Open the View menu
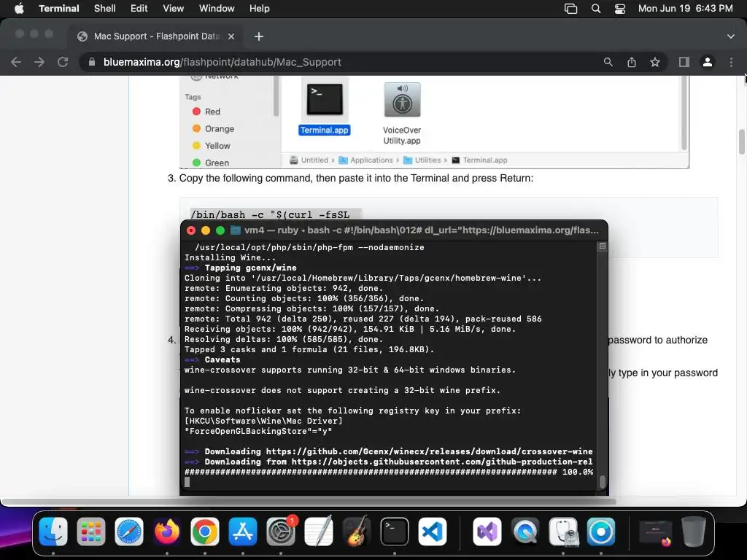 [x=174, y=9]
